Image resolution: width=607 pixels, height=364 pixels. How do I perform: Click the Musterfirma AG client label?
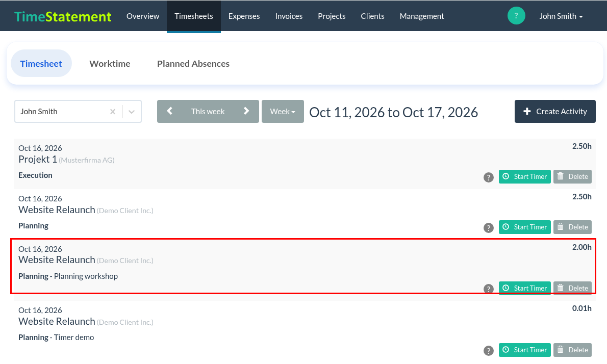pos(87,160)
